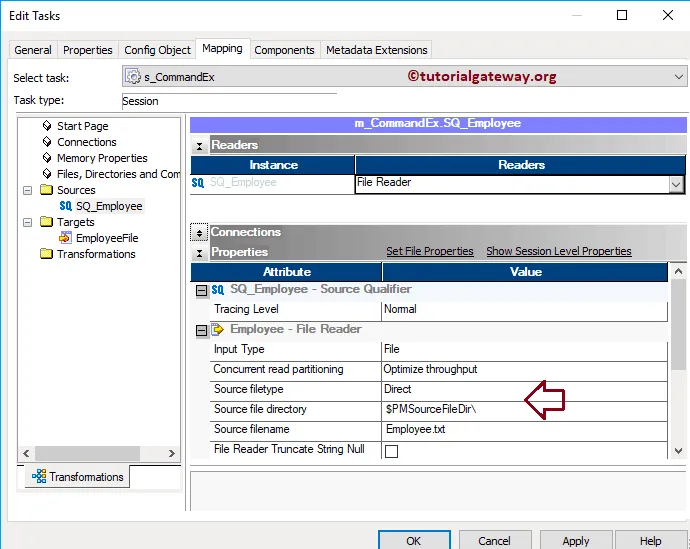The image size is (690, 549).
Task: Select Memory Properties in the tree
Action: (x=102, y=158)
